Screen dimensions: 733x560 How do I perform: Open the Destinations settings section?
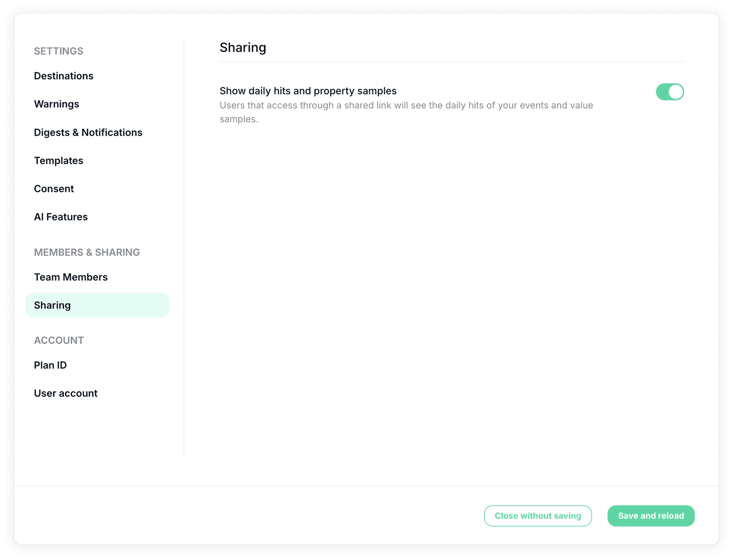(x=63, y=76)
